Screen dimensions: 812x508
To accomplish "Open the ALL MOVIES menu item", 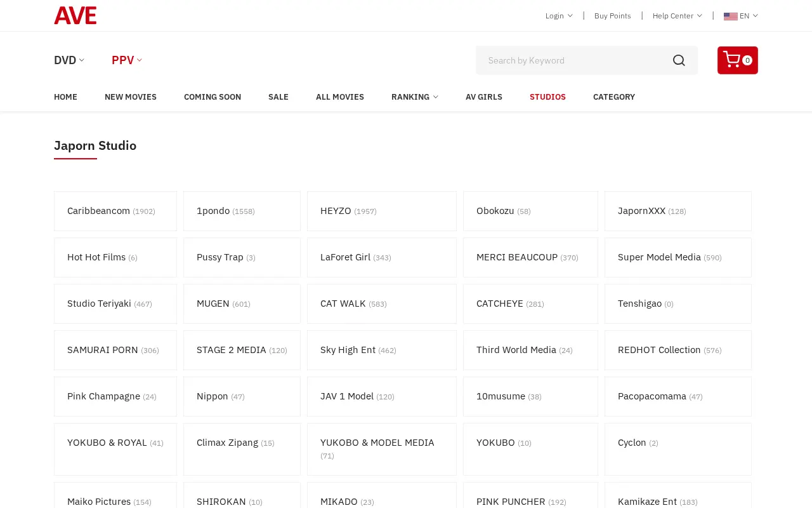I will click(x=340, y=97).
